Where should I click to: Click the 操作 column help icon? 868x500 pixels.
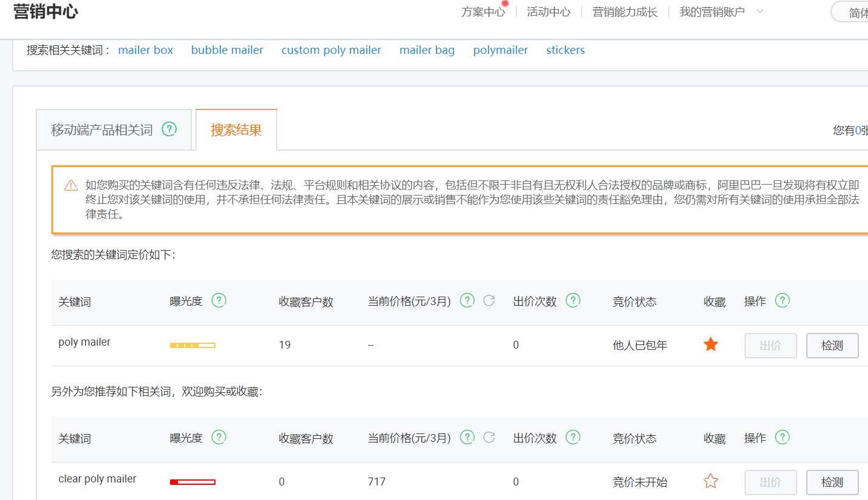point(784,300)
